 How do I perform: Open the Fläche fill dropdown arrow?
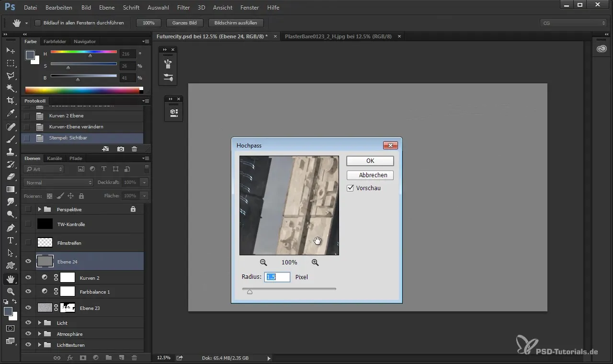click(x=144, y=196)
